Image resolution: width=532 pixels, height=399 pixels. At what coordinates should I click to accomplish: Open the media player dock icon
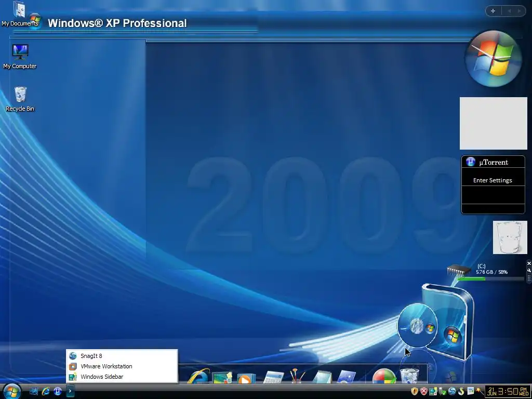(x=246, y=377)
